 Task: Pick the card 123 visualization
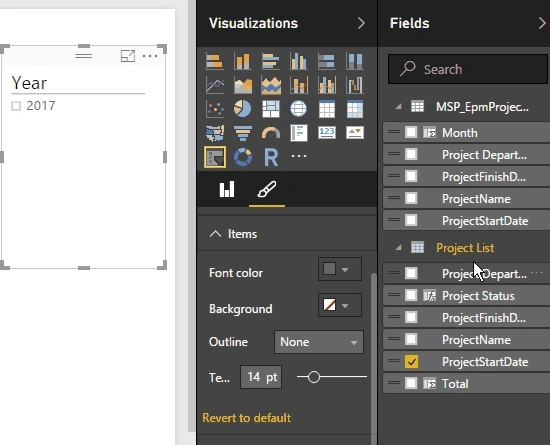pos(327,133)
